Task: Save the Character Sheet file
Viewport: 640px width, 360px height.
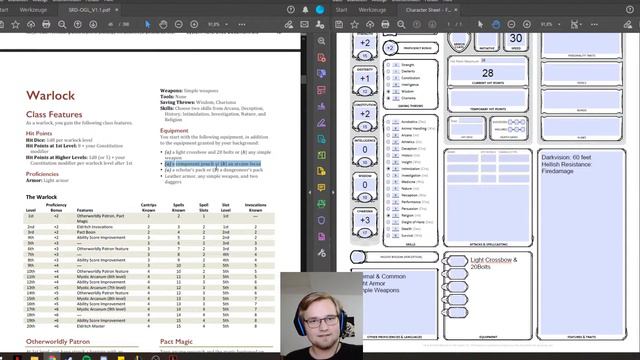Action: 339,24
